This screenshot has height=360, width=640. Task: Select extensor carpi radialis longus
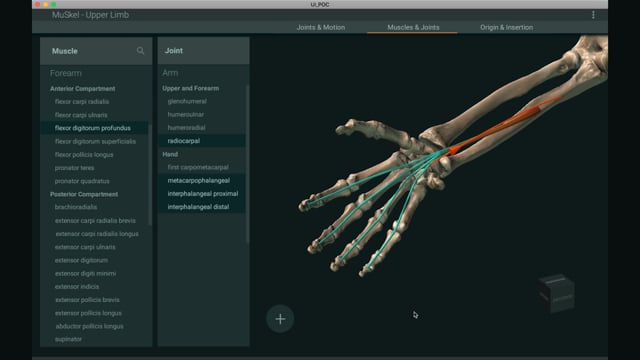click(x=97, y=234)
